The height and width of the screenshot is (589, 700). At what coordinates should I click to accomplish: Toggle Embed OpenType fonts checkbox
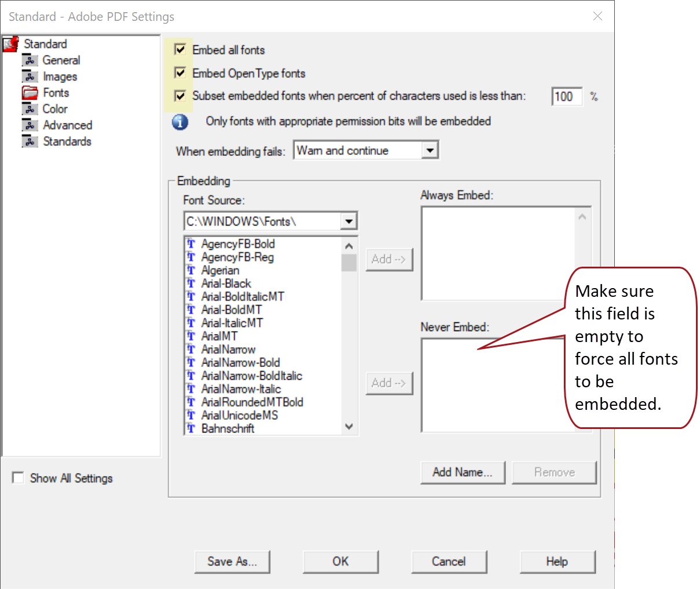click(180, 73)
